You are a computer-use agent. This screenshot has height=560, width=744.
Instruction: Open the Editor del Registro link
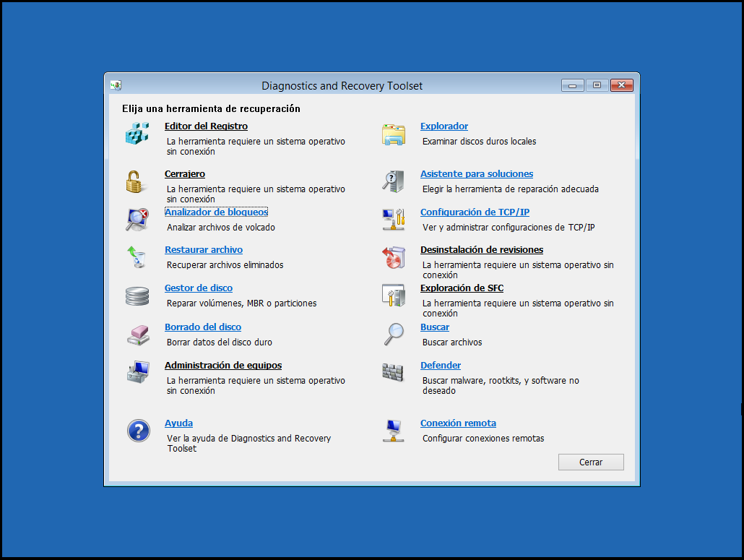click(206, 126)
